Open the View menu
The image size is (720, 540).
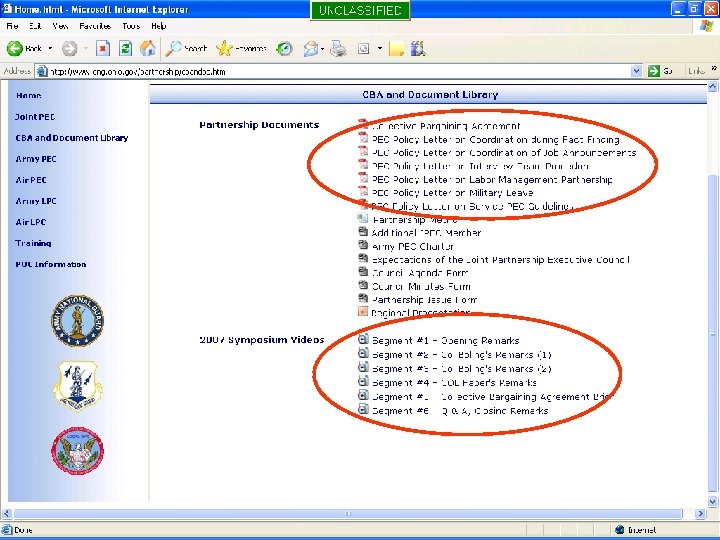tap(60, 26)
